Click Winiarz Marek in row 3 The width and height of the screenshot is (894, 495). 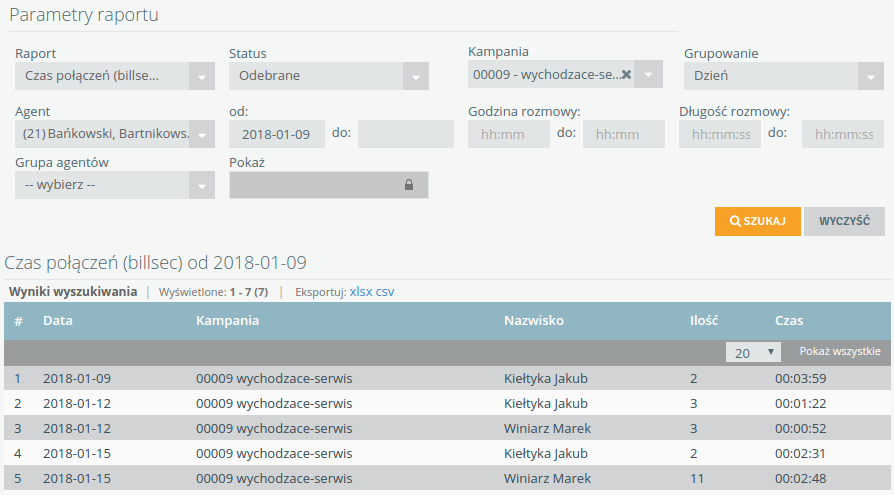[x=547, y=428]
